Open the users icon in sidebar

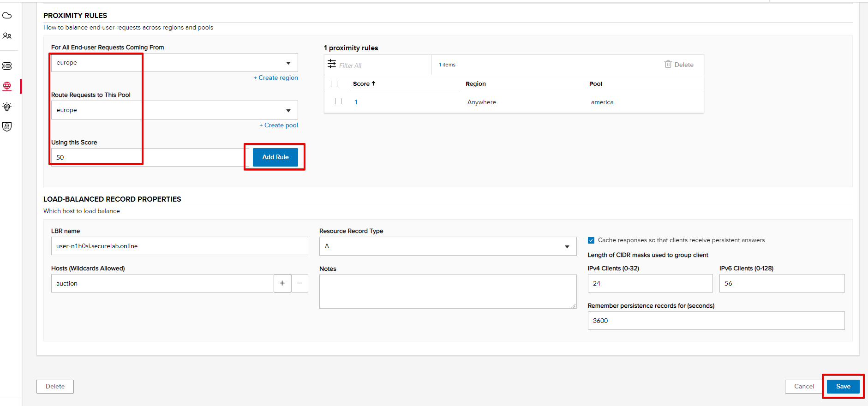click(7, 36)
